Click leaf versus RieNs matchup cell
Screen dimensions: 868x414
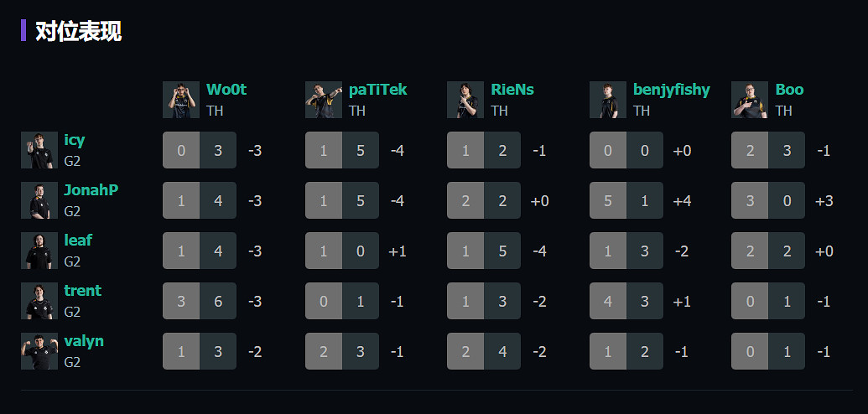[x=484, y=251]
